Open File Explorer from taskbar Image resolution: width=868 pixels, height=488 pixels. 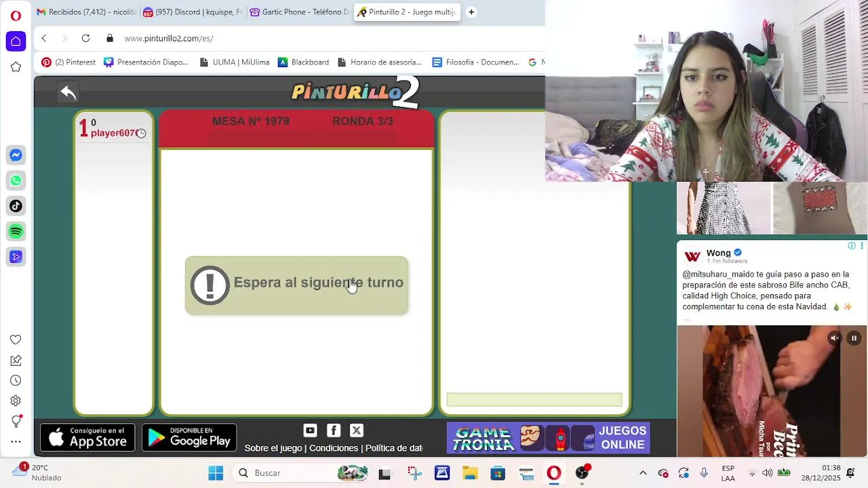click(x=470, y=473)
